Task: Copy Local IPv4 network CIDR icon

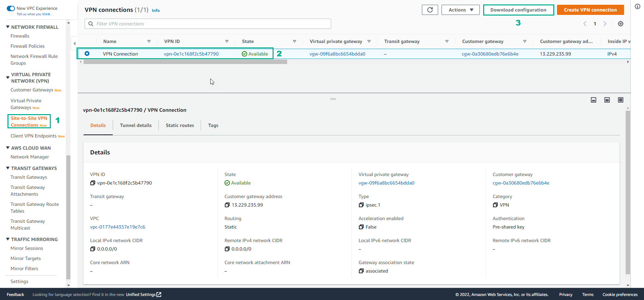Action: coord(93,249)
